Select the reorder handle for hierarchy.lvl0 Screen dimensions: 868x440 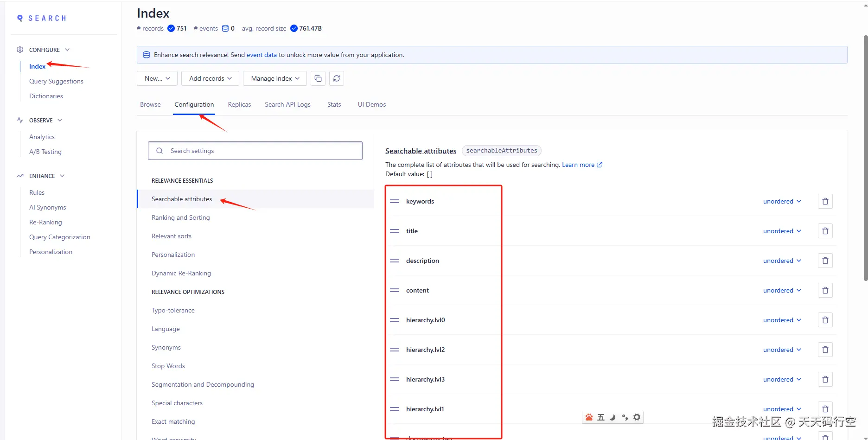tap(395, 320)
